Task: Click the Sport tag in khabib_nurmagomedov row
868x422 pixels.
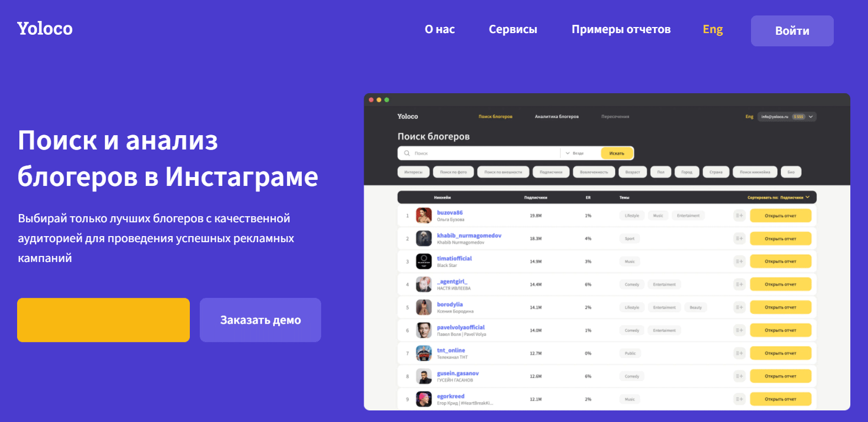Action: point(630,239)
